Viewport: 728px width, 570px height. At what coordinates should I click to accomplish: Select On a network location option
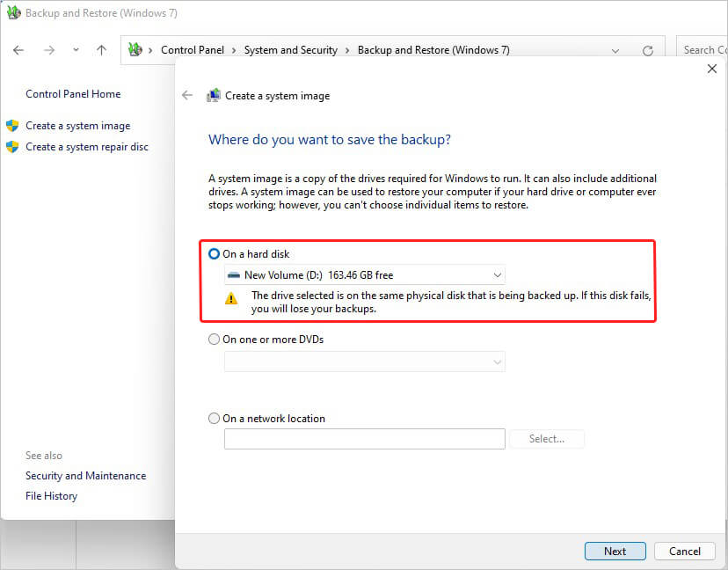tap(214, 419)
